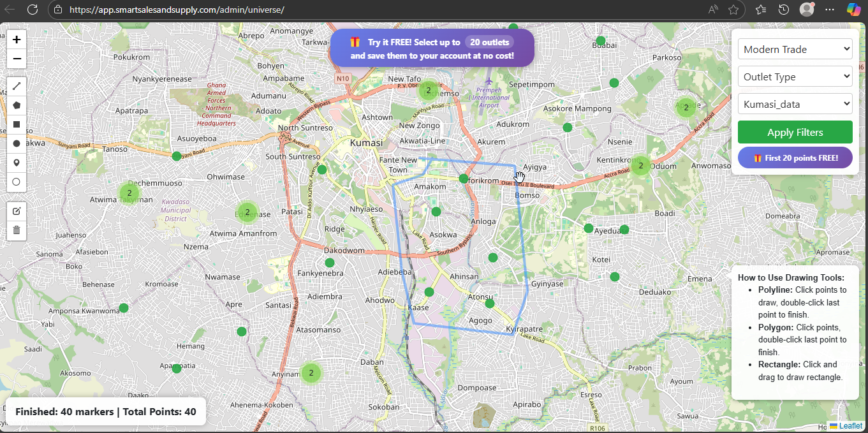Open Copilot from the browser toolbar

point(853,10)
